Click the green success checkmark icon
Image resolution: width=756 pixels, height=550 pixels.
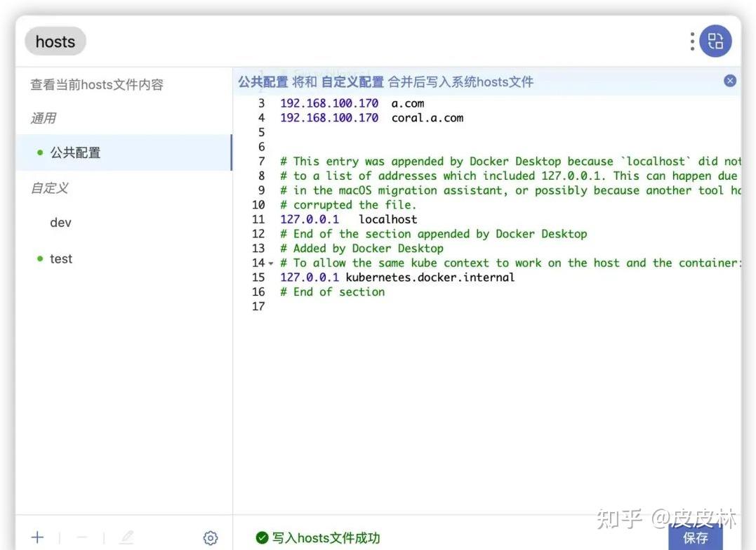[x=263, y=539]
